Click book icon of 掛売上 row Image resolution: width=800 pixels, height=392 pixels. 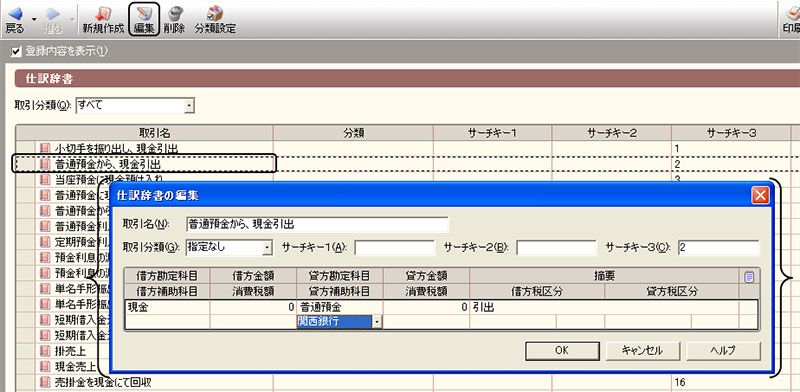click(45, 351)
